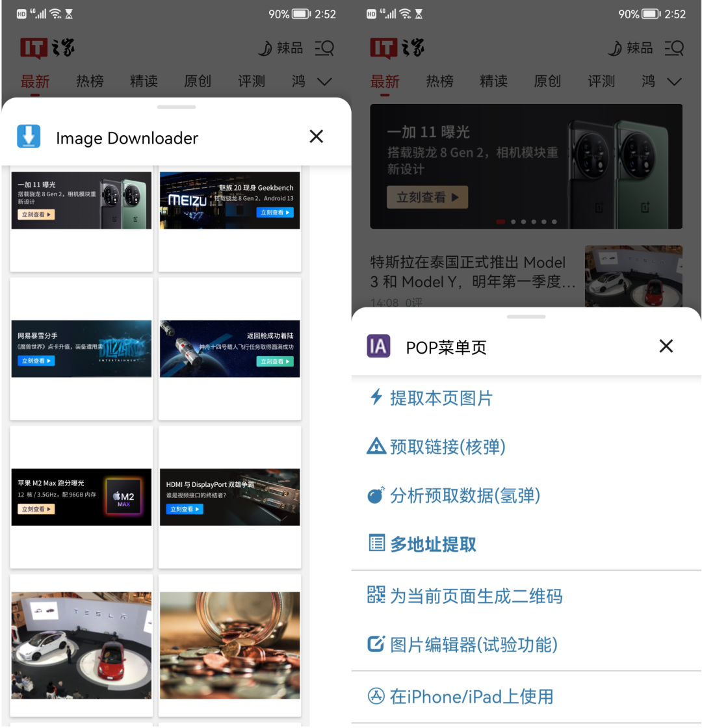Viewport: 702px width, 728px height.
Task: Switch to 精读 tab in left screen
Action: coord(144,81)
